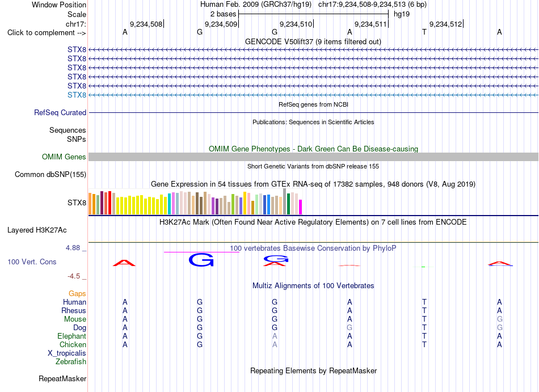Click the faded G in Mouse row
Screen dimensions: 539x392
tap(499, 319)
